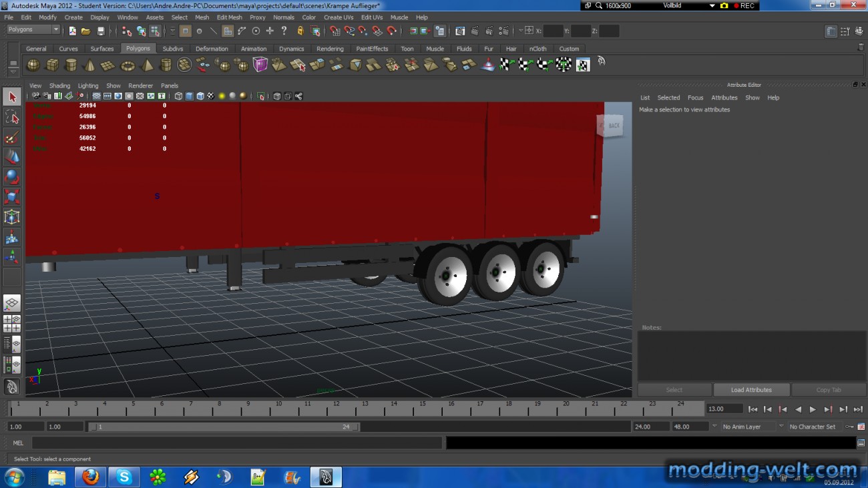Image resolution: width=868 pixels, height=488 pixels.
Task: Create a polygon pyramid from the shelf
Action: pos(147,65)
